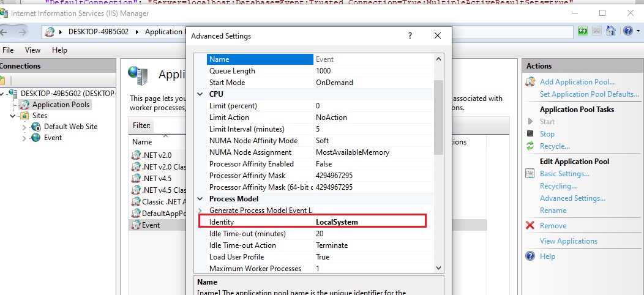Expand Generate Process Model Event Log entry
The image size is (644, 295).
[200, 211]
